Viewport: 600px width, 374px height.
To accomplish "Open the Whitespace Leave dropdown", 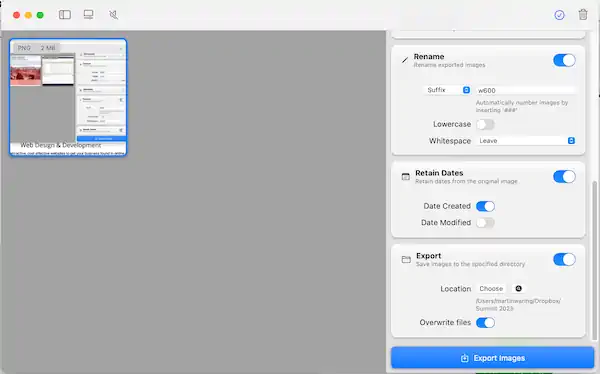I will coord(526,141).
